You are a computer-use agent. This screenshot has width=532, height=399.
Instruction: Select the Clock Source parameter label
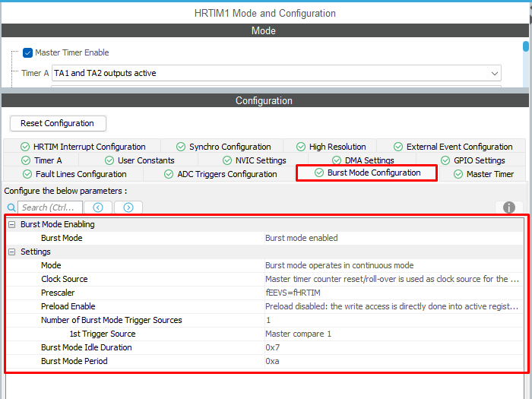tap(65, 279)
